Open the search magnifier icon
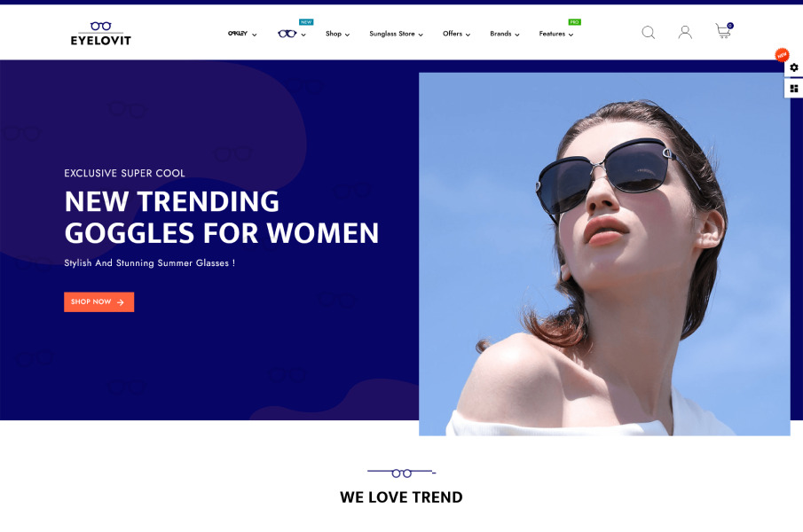The width and height of the screenshot is (803, 532). 648,33
